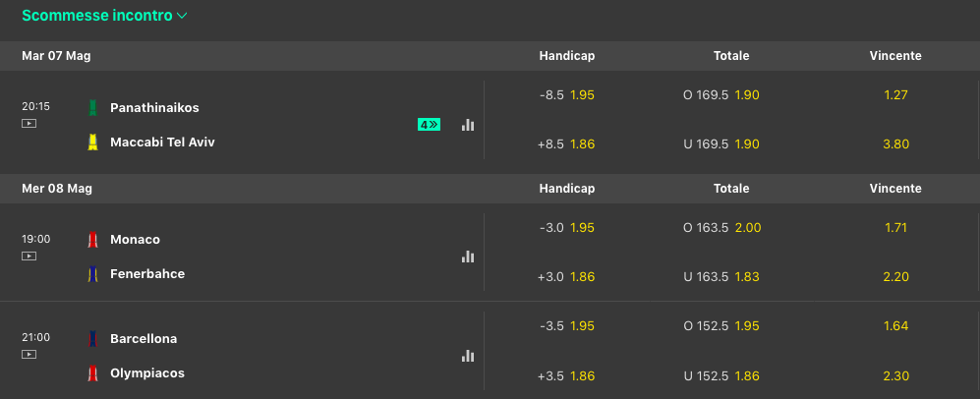The image size is (980, 399).
Task: Click the Fenerbahce jersey icon
Action: click(93, 274)
